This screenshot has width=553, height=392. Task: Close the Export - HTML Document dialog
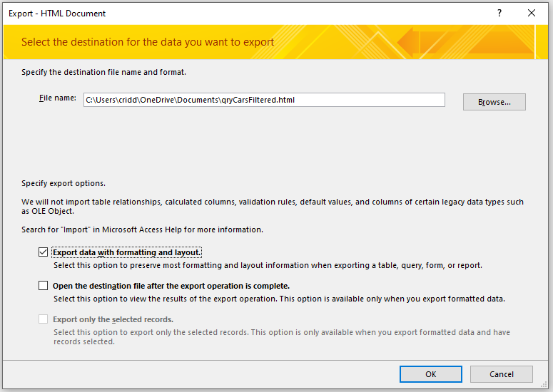(532, 13)
